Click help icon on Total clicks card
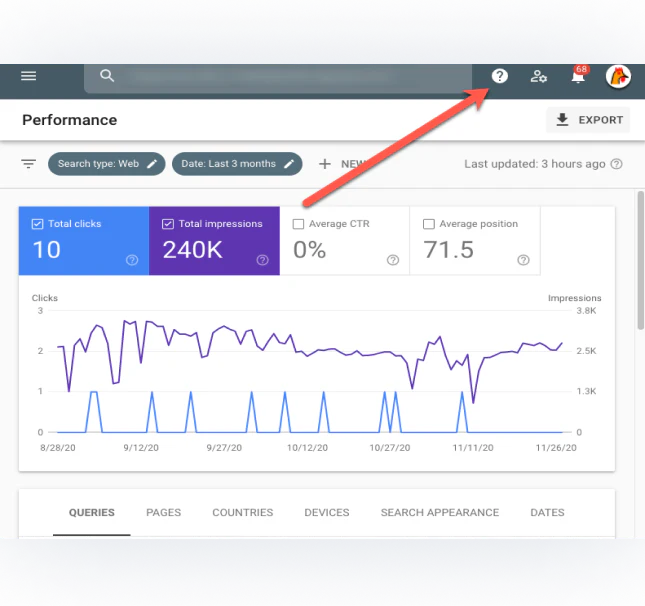The width and height of the screenshot is (645, 606). (132, 260)
